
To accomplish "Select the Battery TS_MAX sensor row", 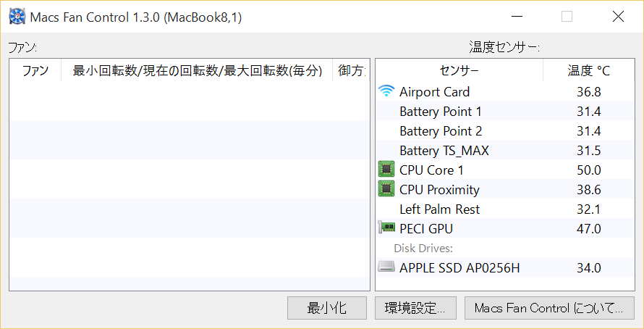I will [505, 150].
